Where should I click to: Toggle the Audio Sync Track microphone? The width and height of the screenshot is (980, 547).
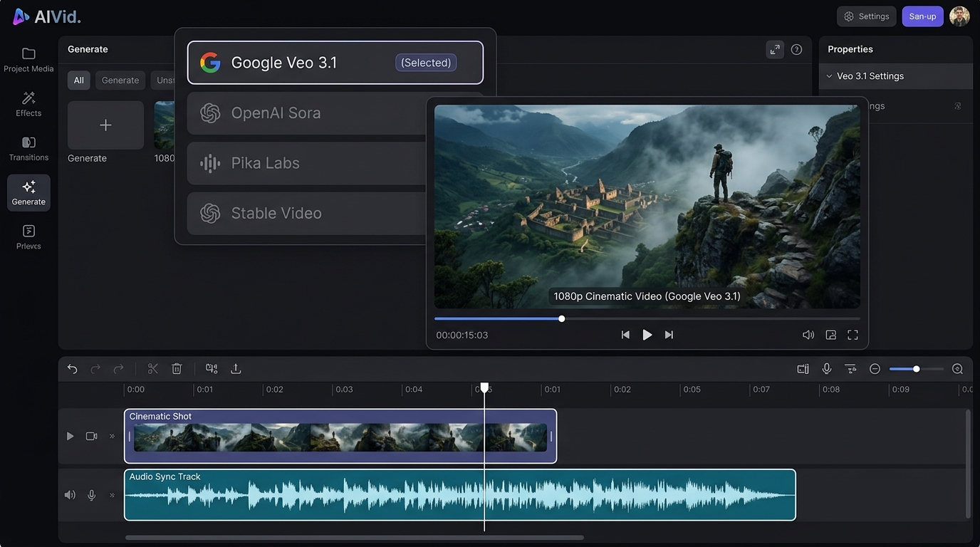click(91, 495)
